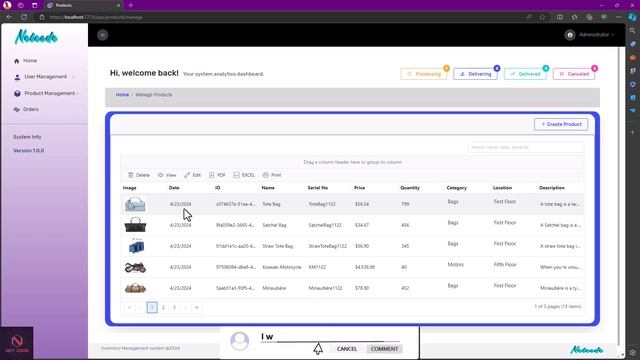Open a new browser tab
This screenshot has height=360, width=640.
click(131, 5)
